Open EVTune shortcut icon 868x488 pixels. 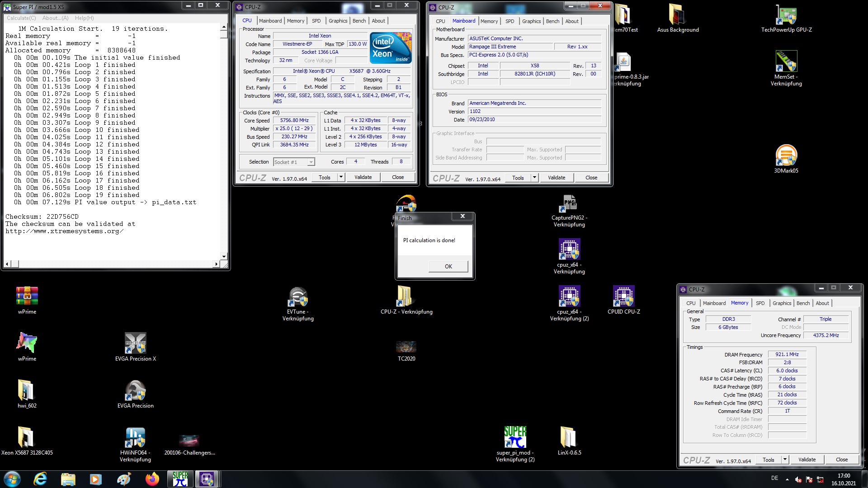pos(298,303)
